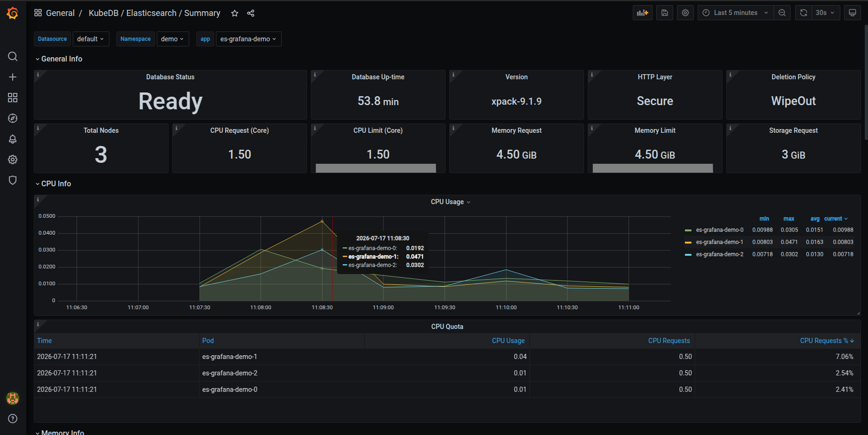Sort table by CPU Requests % column
The width and height of the screenshot is (868, 435).
(827, 341)
